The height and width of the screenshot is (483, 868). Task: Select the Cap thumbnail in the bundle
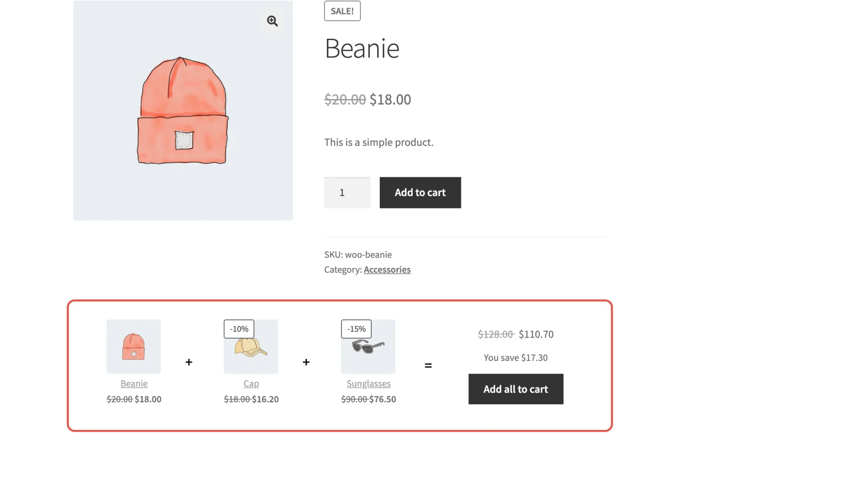coord(251,347)
